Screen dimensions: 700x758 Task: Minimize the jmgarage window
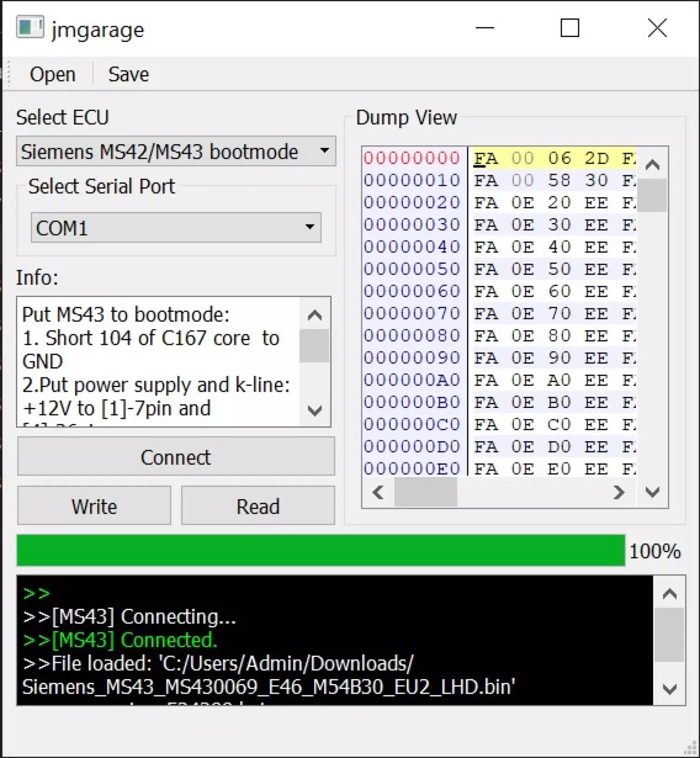click(x=484, y=28)
